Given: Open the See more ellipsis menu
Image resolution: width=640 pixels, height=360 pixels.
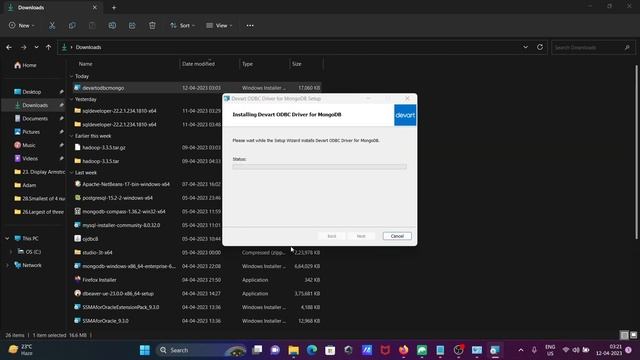Looking at the screenshot, I should (250, 25).
